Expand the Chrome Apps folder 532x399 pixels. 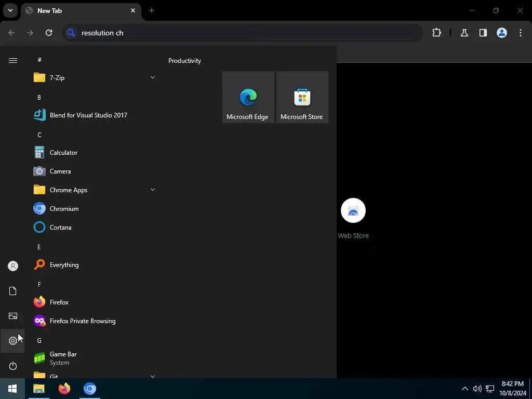(153, 190)
